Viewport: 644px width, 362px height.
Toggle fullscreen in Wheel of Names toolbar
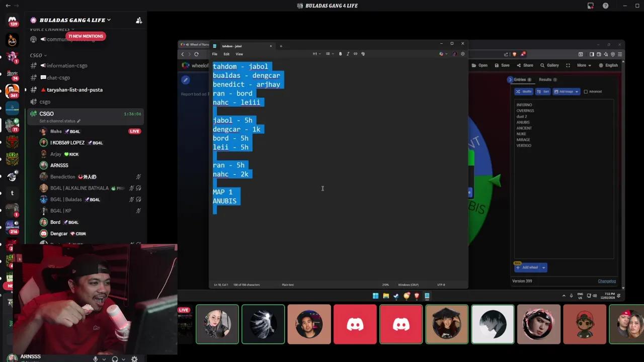coord(568,65)
